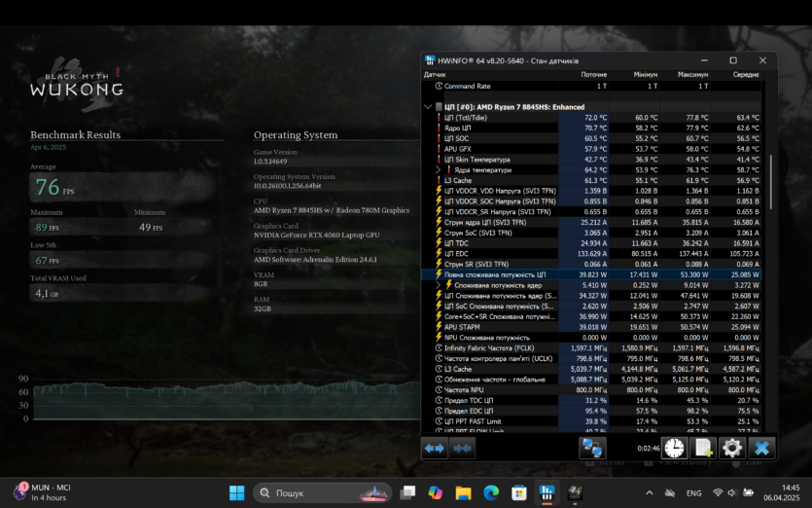Open the volume speaker tray icon
The width and height of the screenshot is (812, 508).
[732, 493]
